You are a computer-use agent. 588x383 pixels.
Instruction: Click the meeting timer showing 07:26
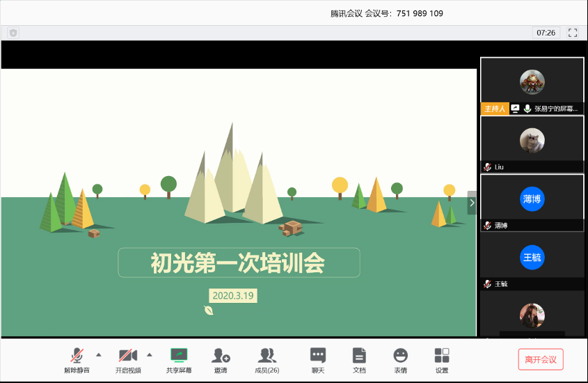coord(546,33)
